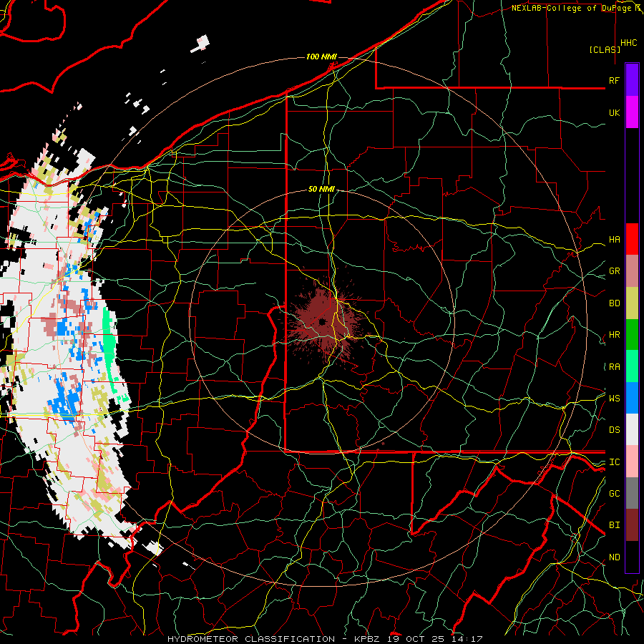Click the BD legend label

(x=614, y=303)
